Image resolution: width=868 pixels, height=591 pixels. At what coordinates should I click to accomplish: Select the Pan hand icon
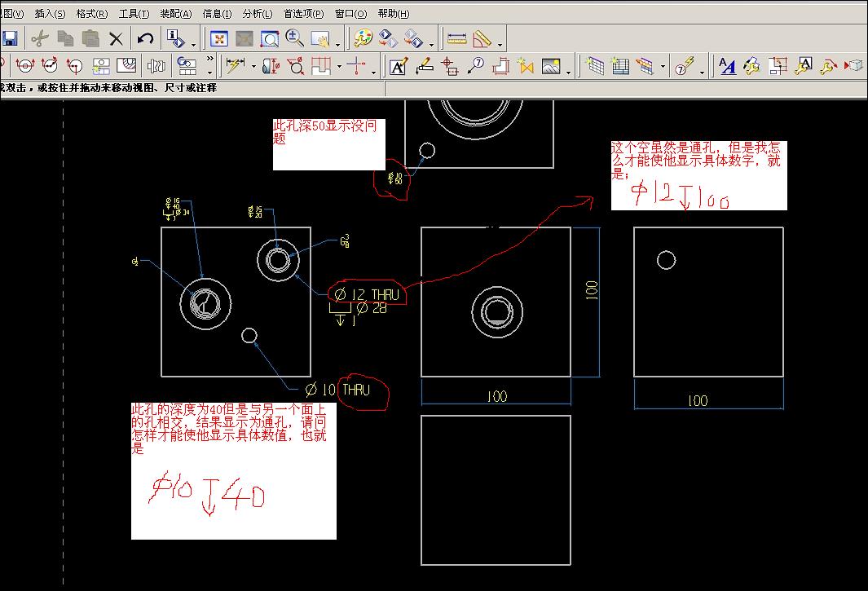(320, 39)
